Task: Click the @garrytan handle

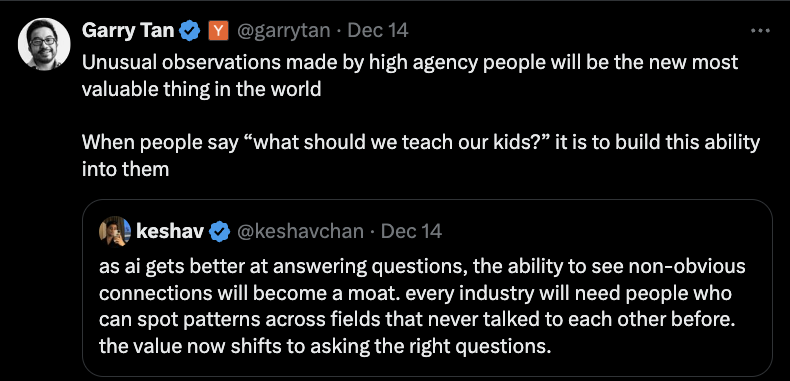Action: click(283, 31)
